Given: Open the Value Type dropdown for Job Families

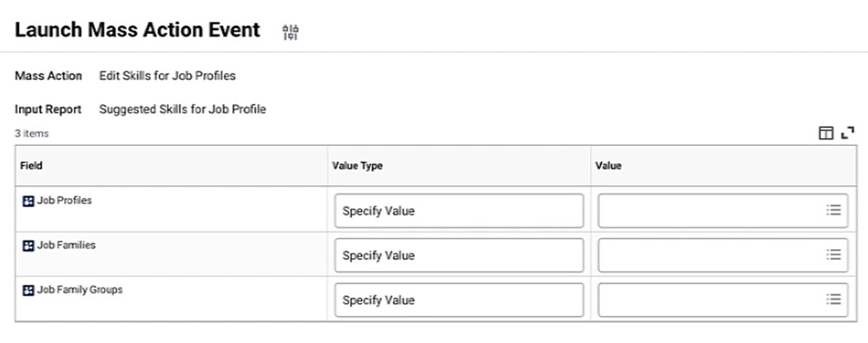Looking at the screenshot, I should coord(459,255).
